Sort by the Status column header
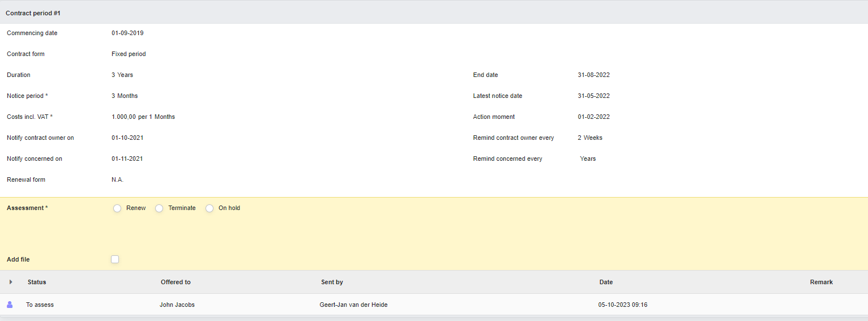Image resolution: width=868 pixels, height=321 pixels. click(x=37, y=282)
